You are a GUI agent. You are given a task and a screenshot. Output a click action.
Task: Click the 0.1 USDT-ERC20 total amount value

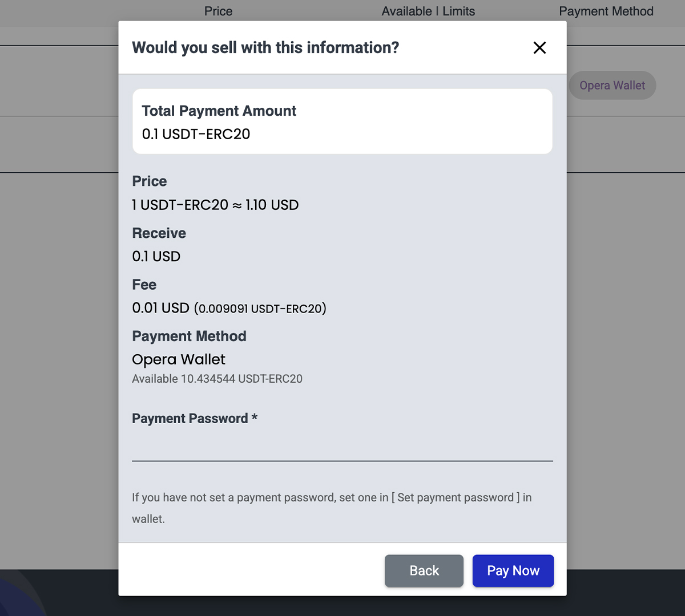point(196,134)
